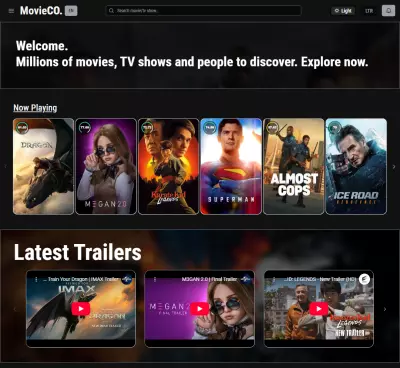The image size is (400, 368).
Task: Show previous Now Playing movies arrow
Action: coord(5,166)
